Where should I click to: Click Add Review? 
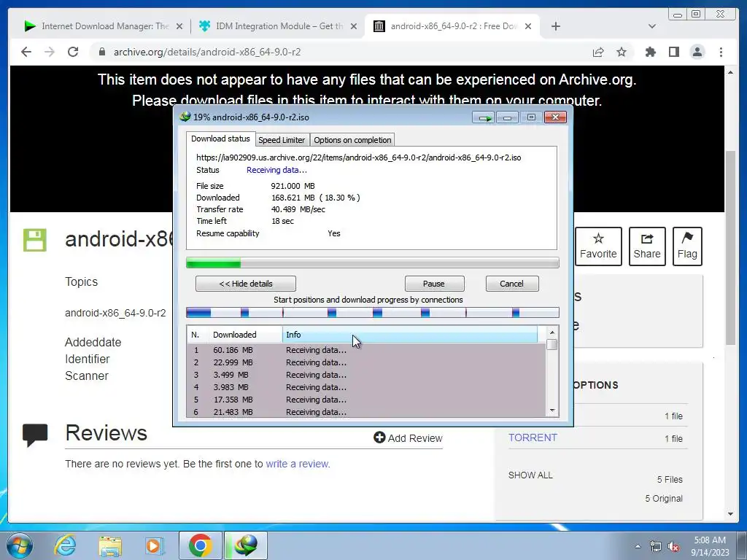click(409, 438)
